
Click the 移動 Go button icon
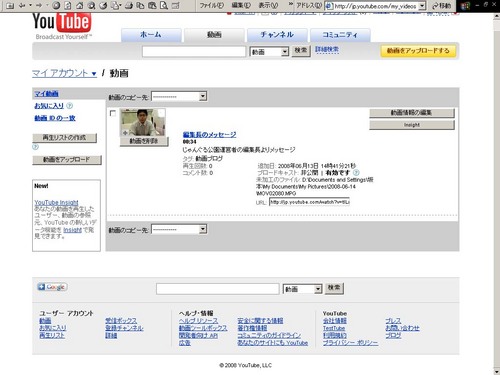(441, 6)
